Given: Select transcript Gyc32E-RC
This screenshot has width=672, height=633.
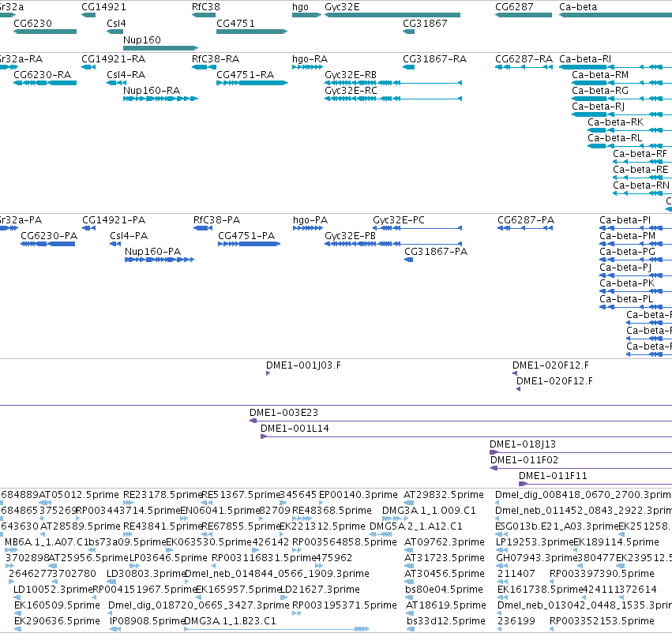Looking at the screenshot, I should click(393, 99).
